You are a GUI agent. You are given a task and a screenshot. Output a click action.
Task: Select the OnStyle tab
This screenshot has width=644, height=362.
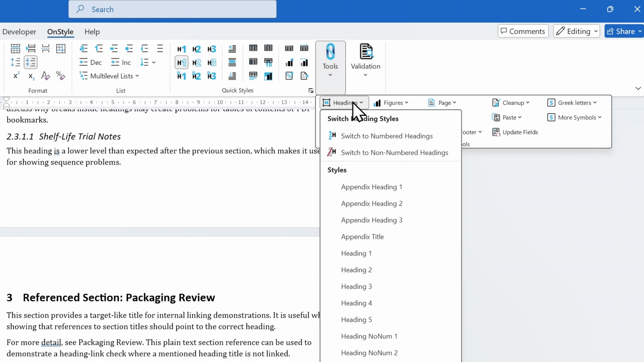(x=60, y=32)
